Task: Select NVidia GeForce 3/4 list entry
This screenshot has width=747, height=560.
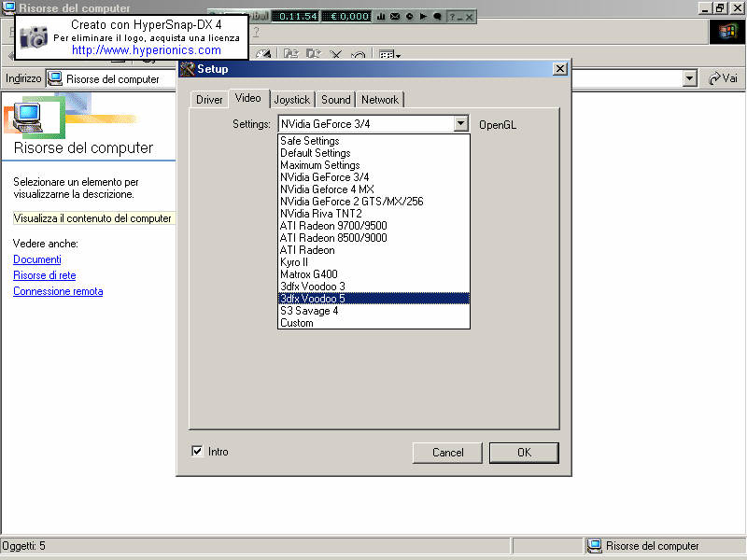Action: [x=373, y=177]
